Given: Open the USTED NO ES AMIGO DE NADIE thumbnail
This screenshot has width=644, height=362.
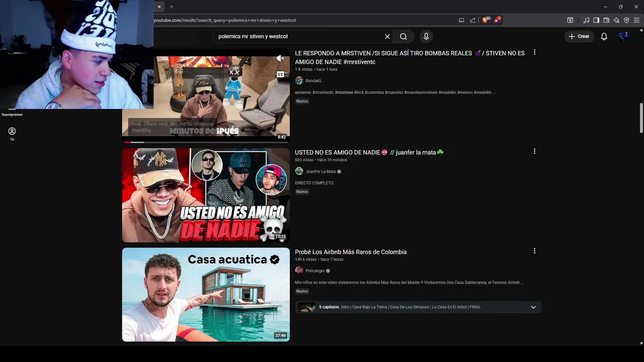Looking at the screenshot, I should pyautogui.click(x=206, y=195).
